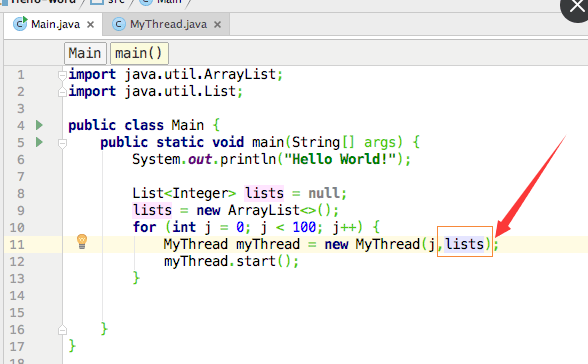Close the Main.java tab

[x=90, y=24]
